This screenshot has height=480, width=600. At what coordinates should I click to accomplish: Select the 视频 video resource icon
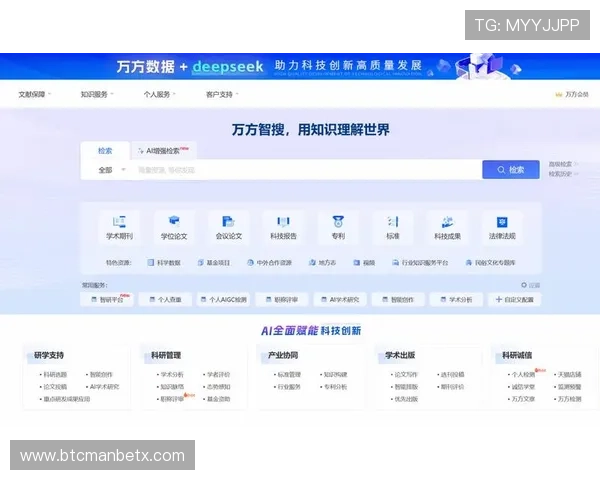pyautogui.click(x=357, y=263)
